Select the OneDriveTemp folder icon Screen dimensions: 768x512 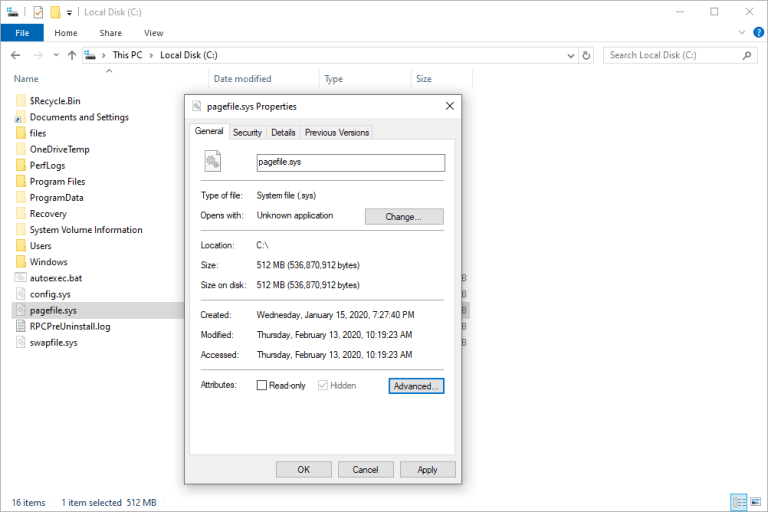coord(21,149)
